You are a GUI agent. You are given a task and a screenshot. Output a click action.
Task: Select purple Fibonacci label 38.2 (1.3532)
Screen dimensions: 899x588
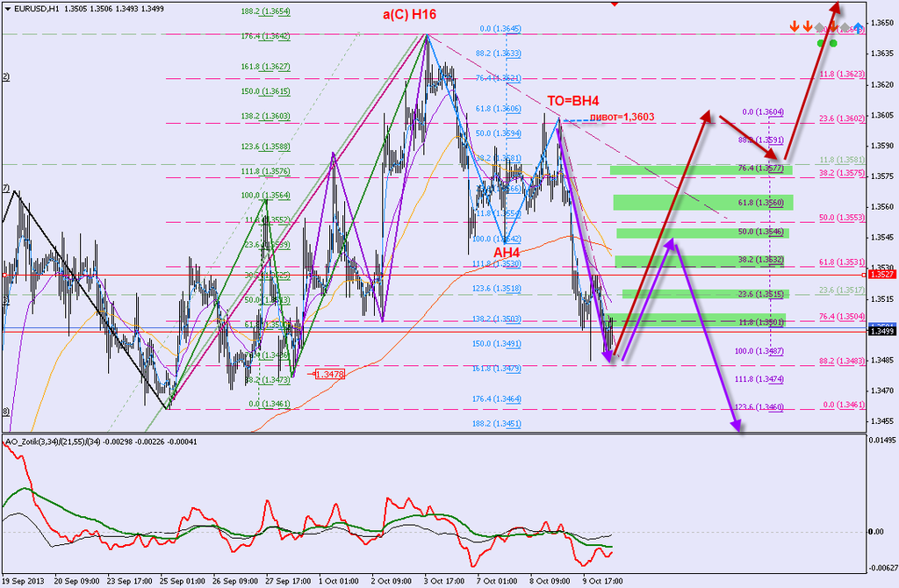tap(761, 260)
